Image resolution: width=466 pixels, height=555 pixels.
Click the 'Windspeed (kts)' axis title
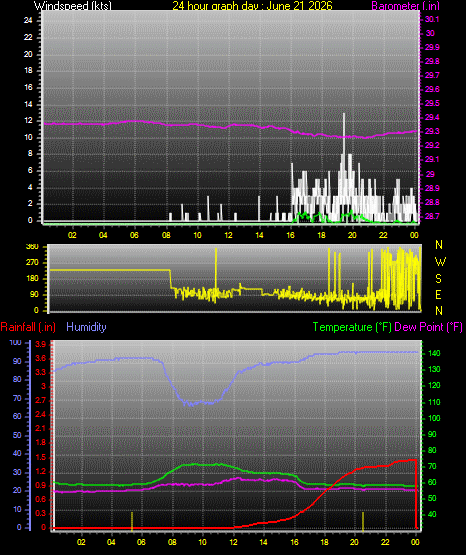pyautogui.click(x=73, y=6)
